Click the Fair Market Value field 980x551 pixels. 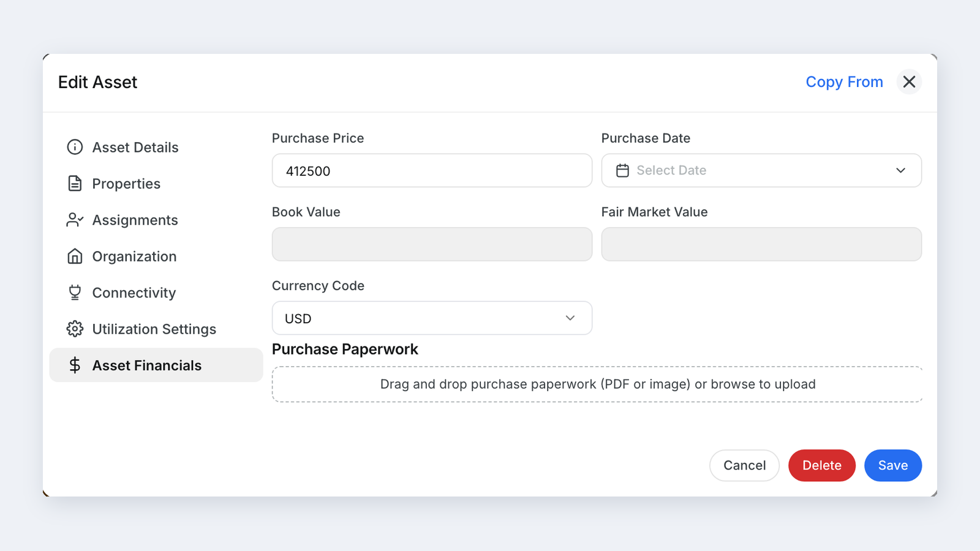(x=761, y=244)
